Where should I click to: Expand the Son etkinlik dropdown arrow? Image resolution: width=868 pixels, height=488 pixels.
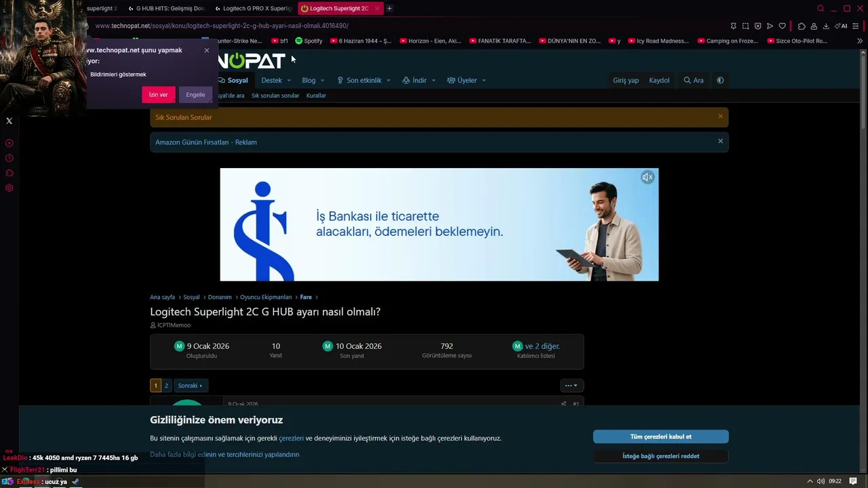389,81
